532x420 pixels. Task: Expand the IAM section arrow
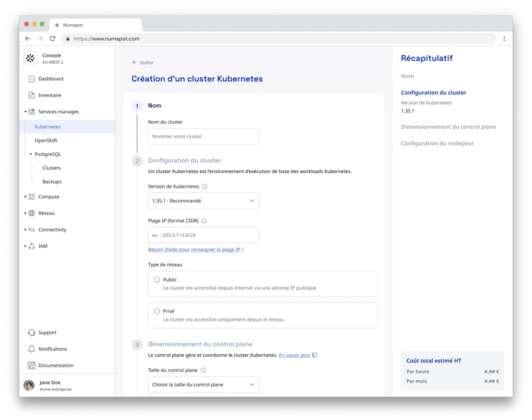[25, 246]
